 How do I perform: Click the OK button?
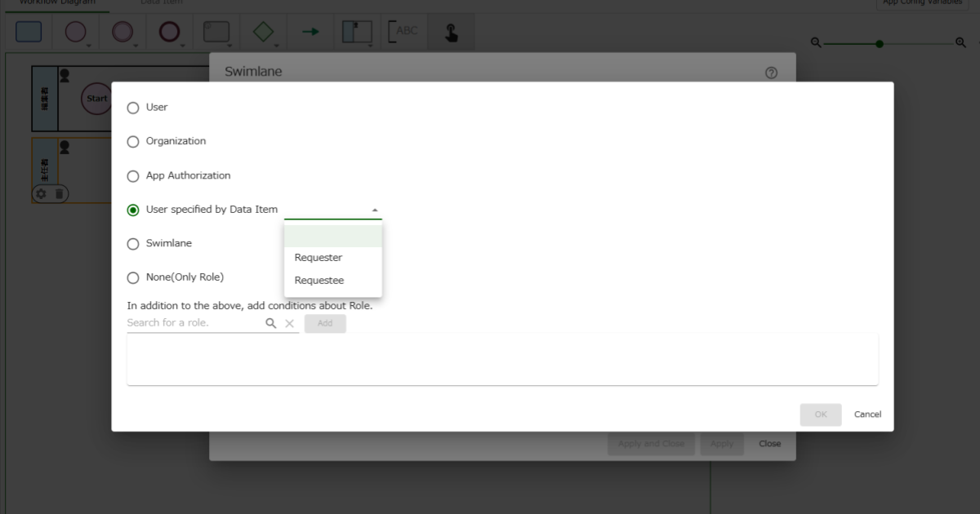tap(821, 414)
